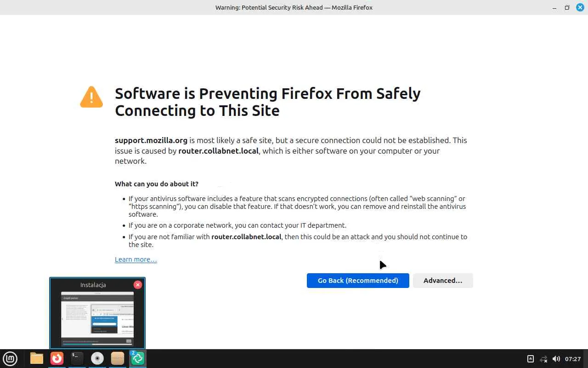Show the calendar from the 07:27 clock

point(573,359)
